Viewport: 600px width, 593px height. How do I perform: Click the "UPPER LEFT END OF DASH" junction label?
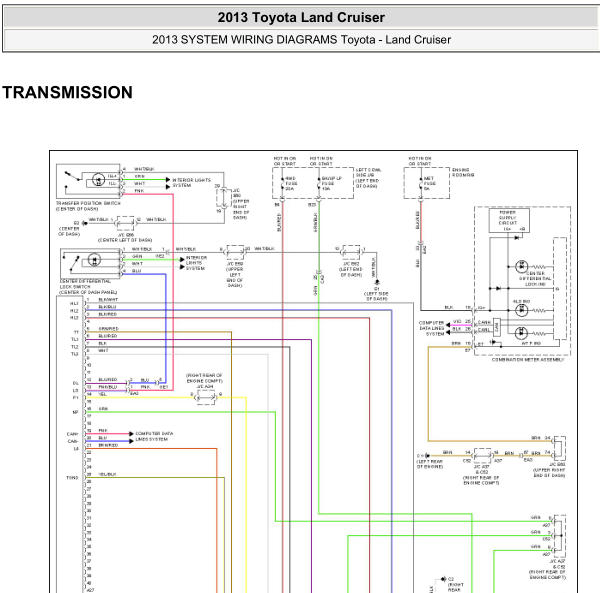click(235, 277)
